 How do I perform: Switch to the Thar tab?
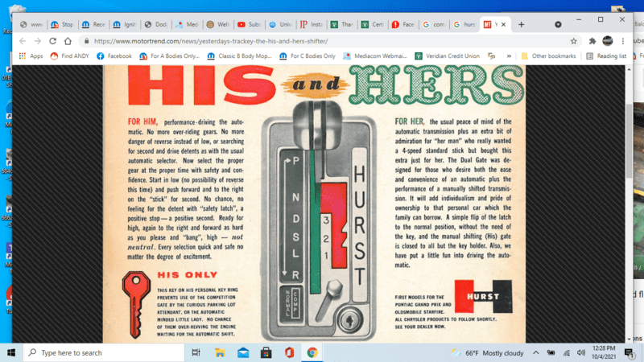(x=343, y=25)
